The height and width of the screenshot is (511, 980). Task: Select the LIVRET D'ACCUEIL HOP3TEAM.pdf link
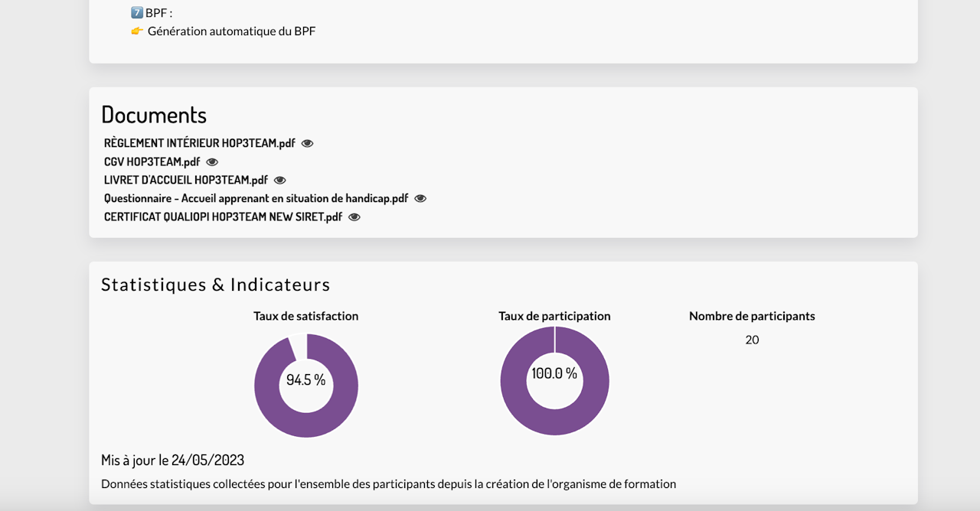tap(185, 180)
